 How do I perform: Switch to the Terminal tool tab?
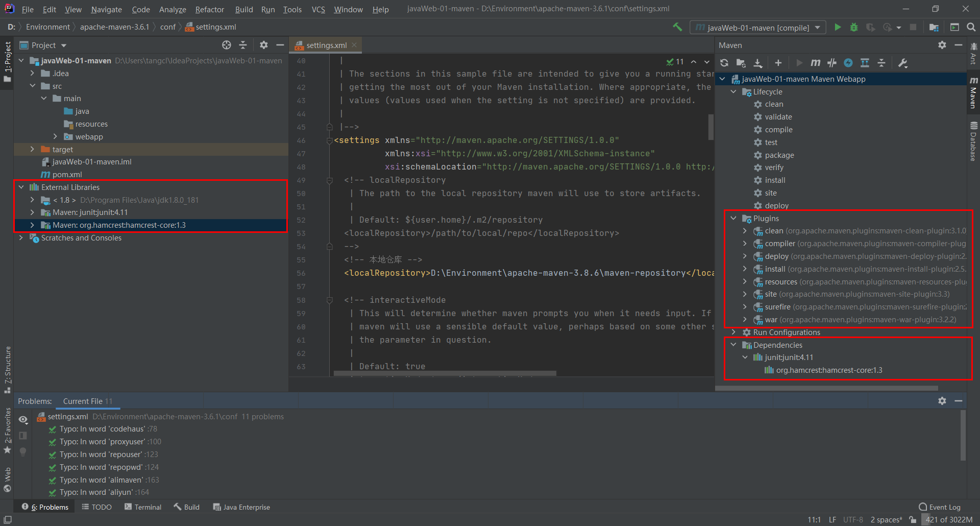coord(143,507)
